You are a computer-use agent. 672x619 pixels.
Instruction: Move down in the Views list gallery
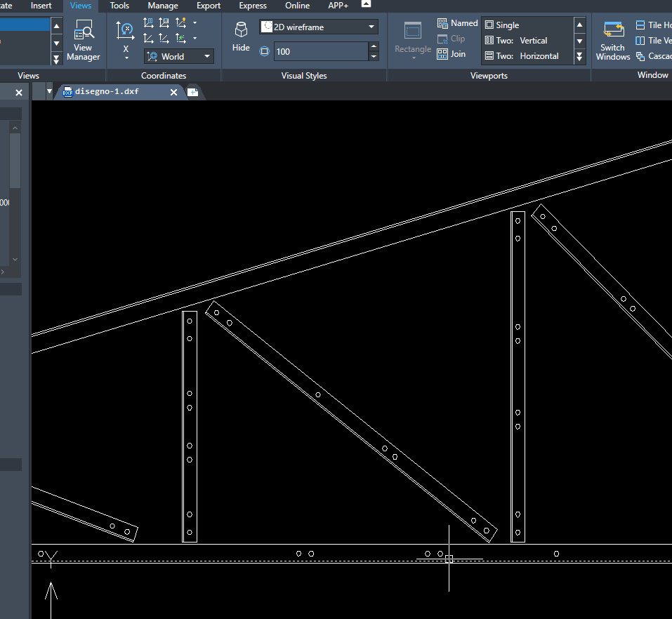click(x=57, y=43)
